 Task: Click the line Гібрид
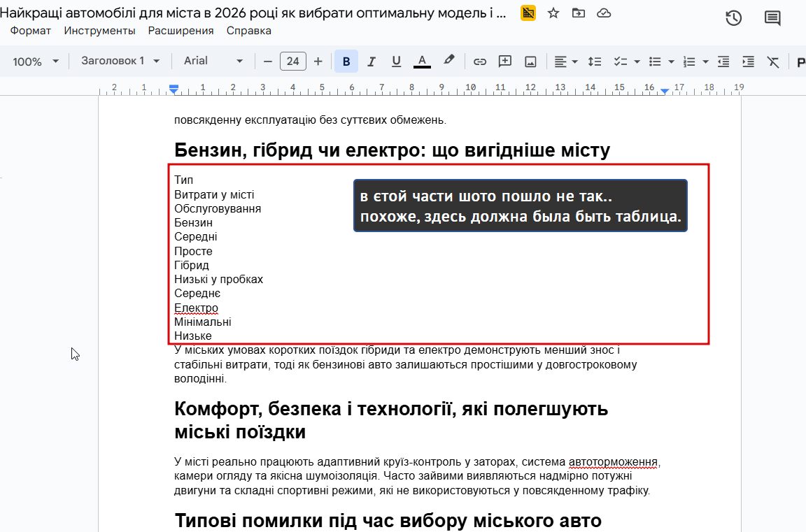click(191, 266)
